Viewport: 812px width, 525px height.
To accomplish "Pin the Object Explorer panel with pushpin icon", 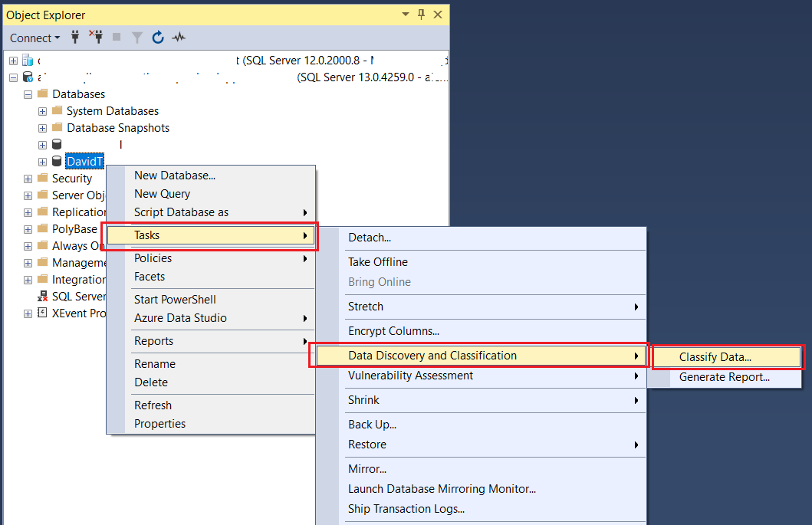I will (421, 15).
